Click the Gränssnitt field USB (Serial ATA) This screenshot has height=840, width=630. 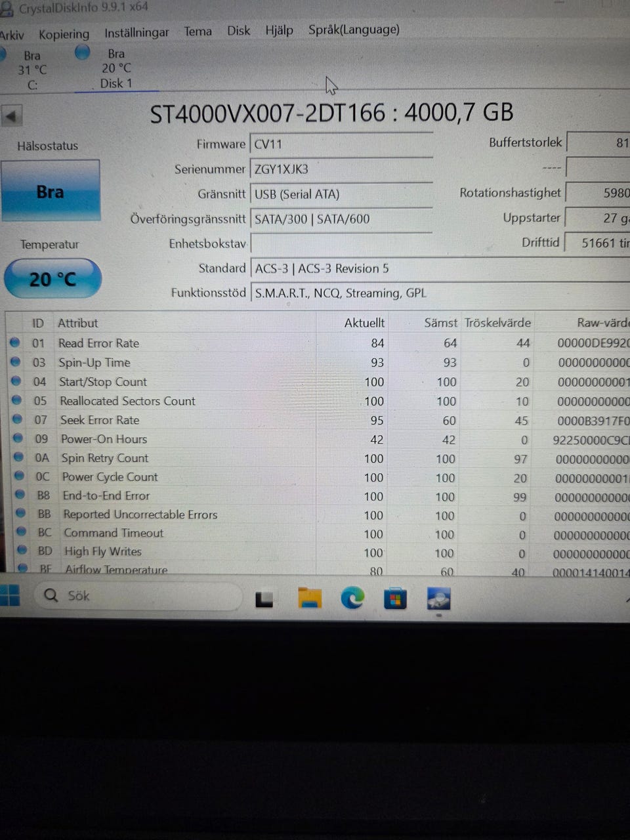[x=341, y=194]
